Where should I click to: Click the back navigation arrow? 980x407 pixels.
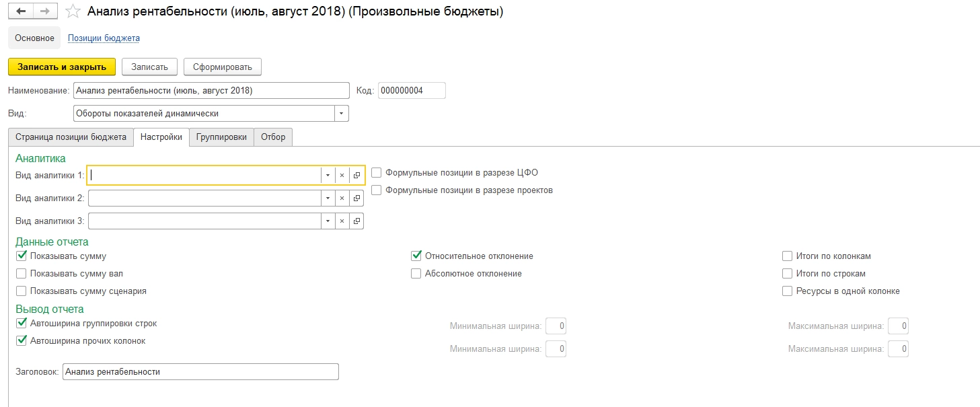tap(20, 11)
